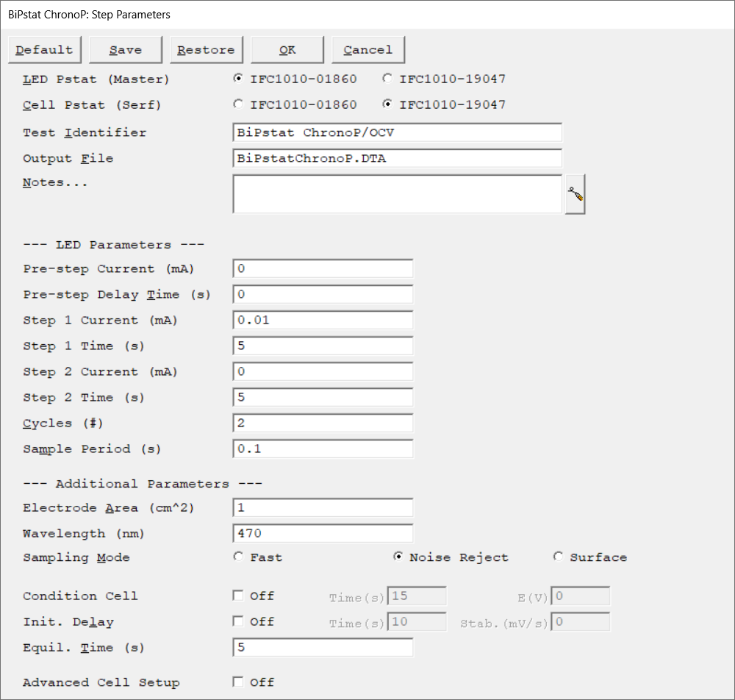
Task: Open the Notes editor icon button
Action: (575, 195)
